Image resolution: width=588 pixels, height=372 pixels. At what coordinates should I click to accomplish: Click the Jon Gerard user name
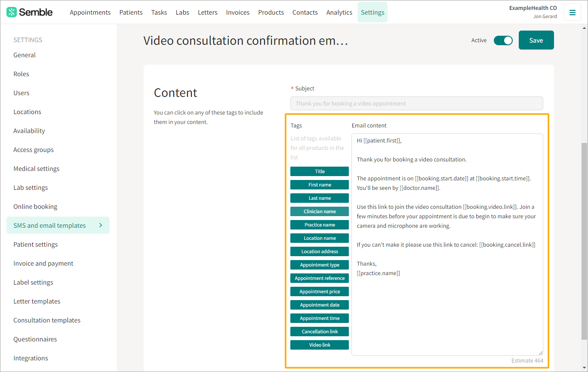tap(545, 17)
